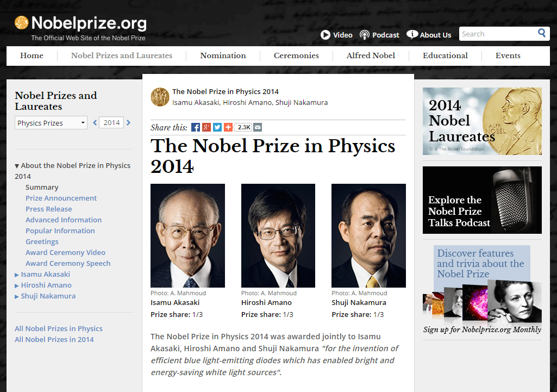The height and width of the screenshot is (392, 557).
Task: Open the Award Ceremony Speech link
Action: pos(68,264)
